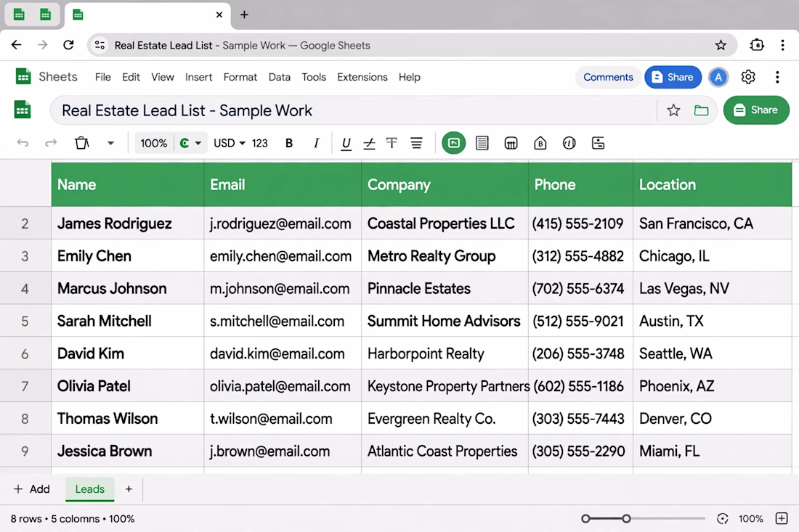799x532 pixels.
Task: Open the 100% zoom dropdown in the toolbar
Action: click(x=154, y=143)
